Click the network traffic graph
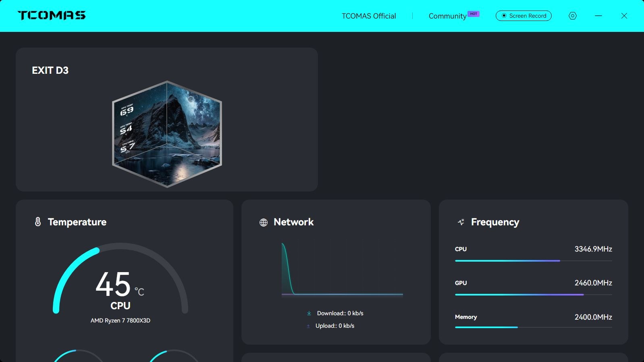 (x=342, y=269)
